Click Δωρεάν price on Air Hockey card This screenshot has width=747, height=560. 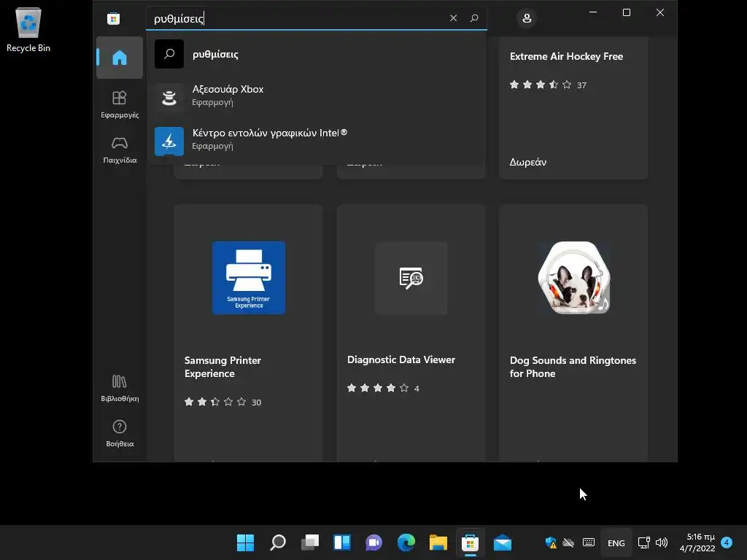[528, 162]
